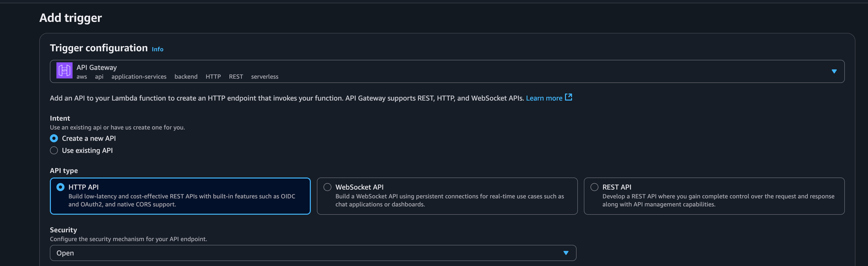Expand the API Gateway trigger dropdown arrow
Viewport: 868px width, 266px height.
pyautogui.click(x=834, y=71)
